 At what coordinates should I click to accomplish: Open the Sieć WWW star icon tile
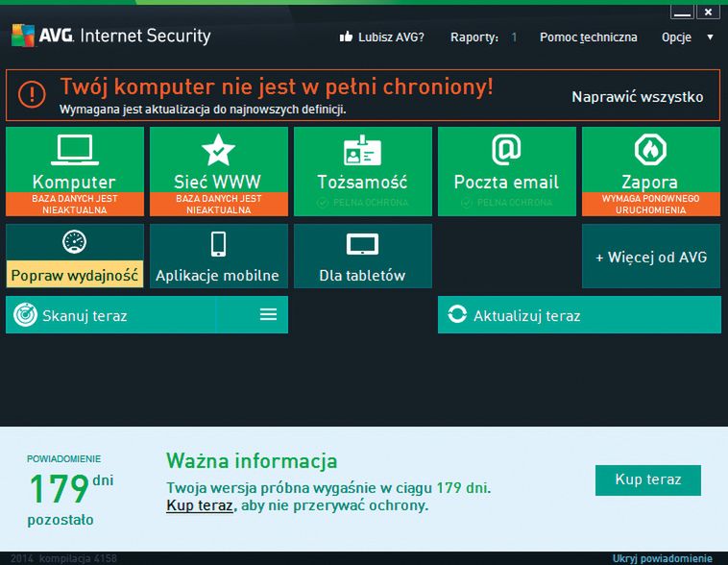219,171
